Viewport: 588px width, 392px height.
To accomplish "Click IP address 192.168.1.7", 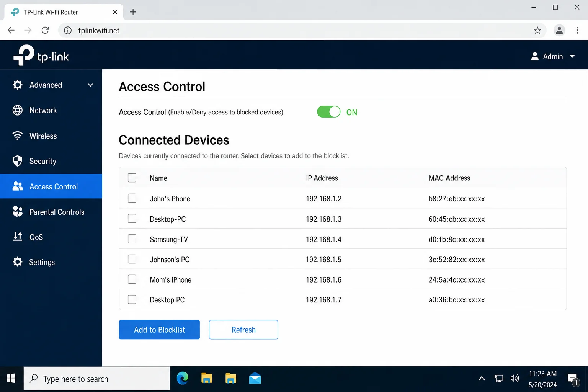I will tap(323, 300).
